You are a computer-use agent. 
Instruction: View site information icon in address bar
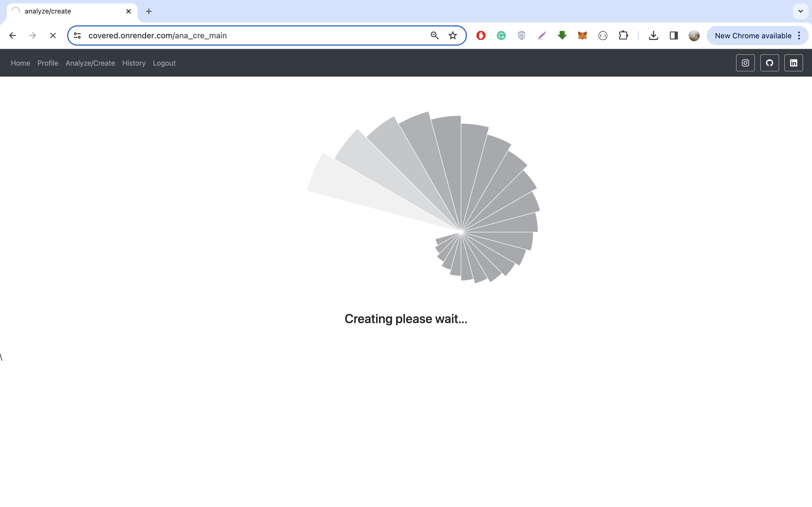point(77,35)
